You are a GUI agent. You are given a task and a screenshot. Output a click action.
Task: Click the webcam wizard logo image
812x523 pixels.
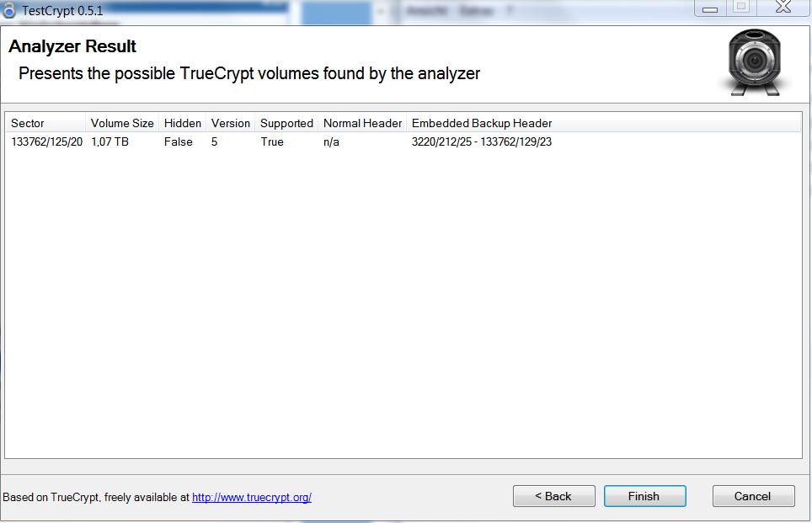[755, 62]
